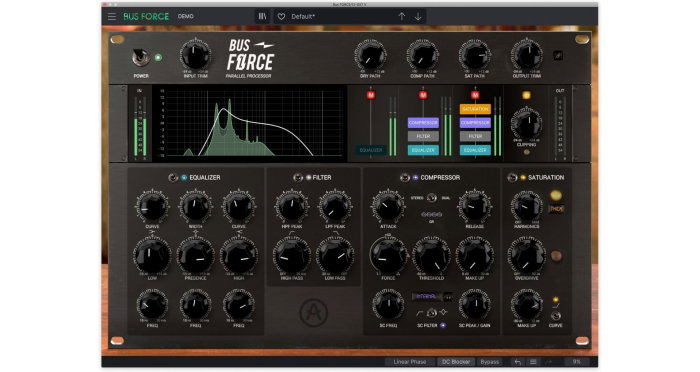Click the High Pass filter knob
This screenshot has height=372, width=700.
click(x=292, y=255)
